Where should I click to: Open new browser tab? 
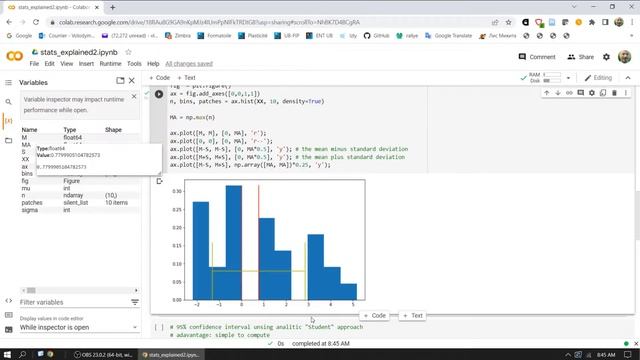coord(113,7)
